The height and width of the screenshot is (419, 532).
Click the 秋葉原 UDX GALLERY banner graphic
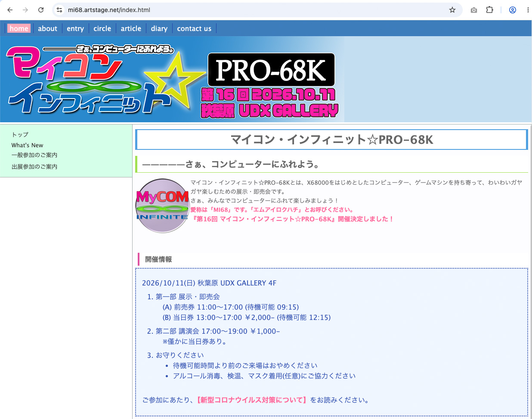coord(269,111)
